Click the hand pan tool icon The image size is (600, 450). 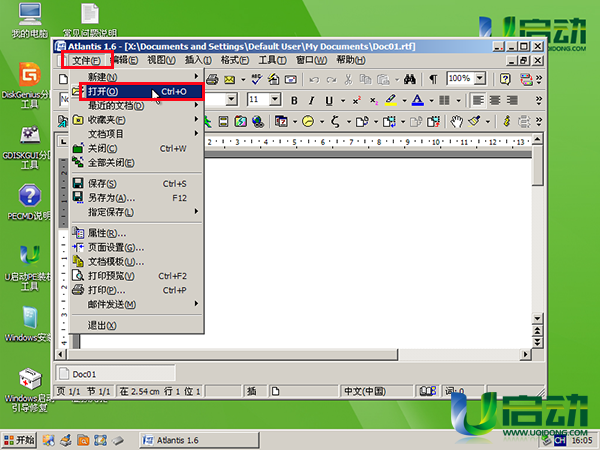[456, 122]
